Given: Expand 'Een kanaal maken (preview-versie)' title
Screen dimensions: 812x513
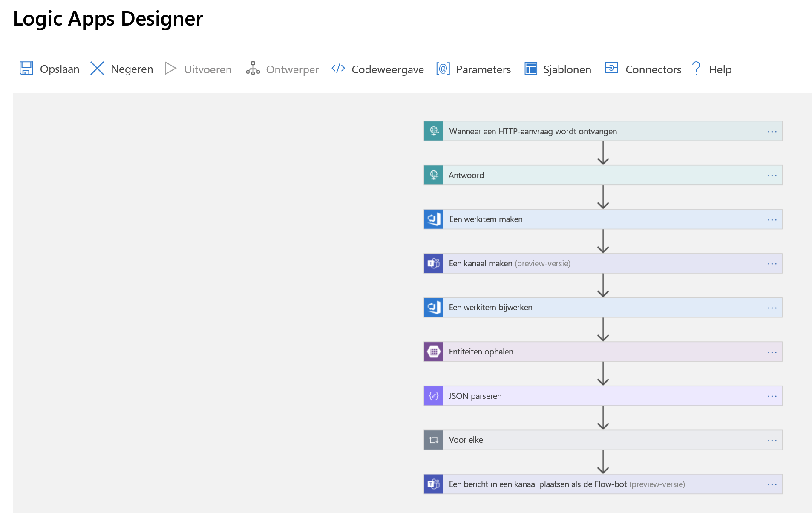Looking at the screenshot, I should tap(510, 263).
